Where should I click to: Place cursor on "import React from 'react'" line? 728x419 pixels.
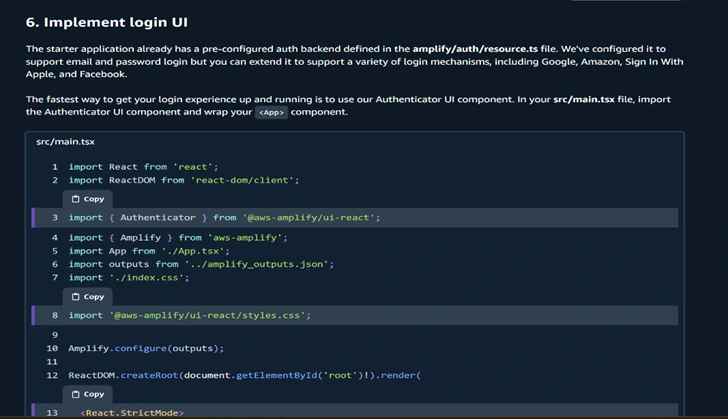(x=143, y=167)
